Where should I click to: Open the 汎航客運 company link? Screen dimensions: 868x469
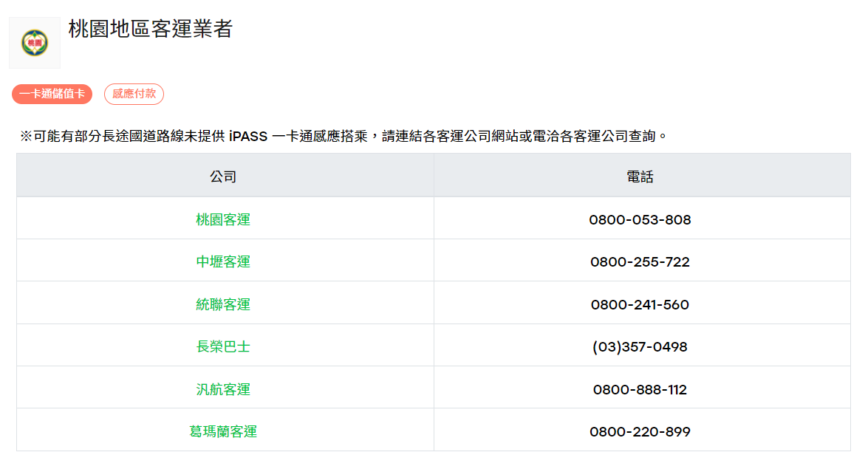click(223, 389)
